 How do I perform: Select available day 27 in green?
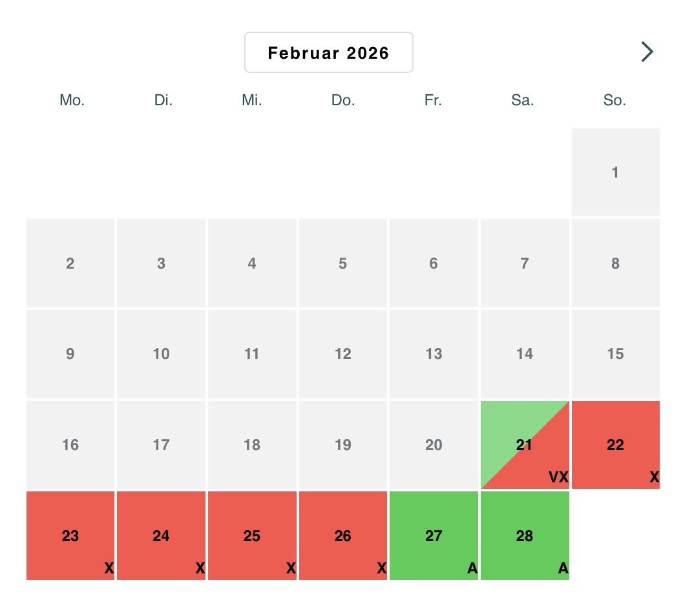(434, 535)
